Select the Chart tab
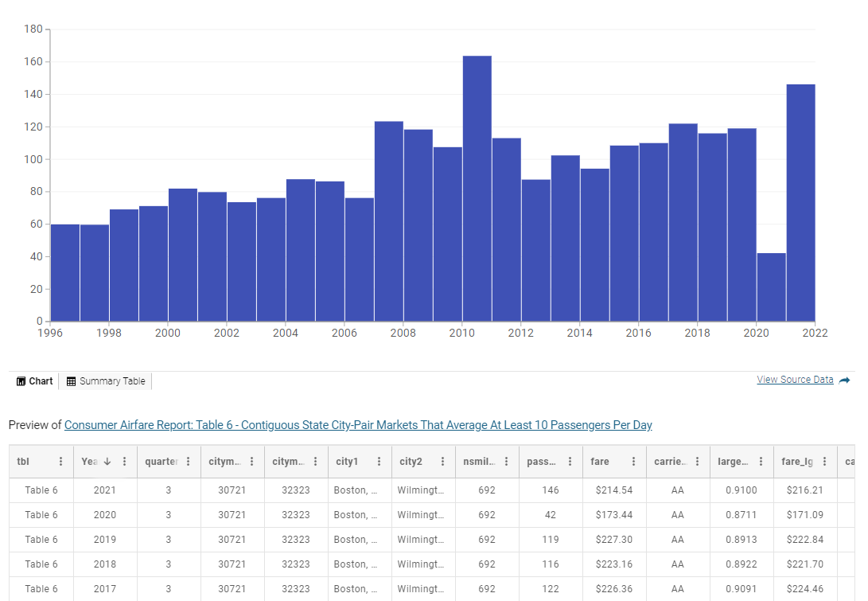Viewport: 868px width, 601px height. (x=35, y=381)
